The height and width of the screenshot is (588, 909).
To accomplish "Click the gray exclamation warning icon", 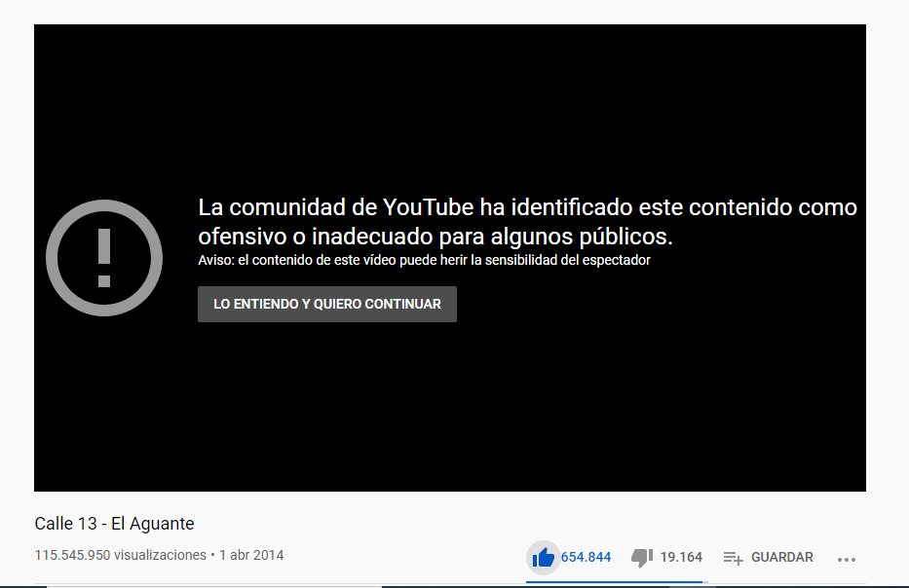I will [x=105, y=259].
